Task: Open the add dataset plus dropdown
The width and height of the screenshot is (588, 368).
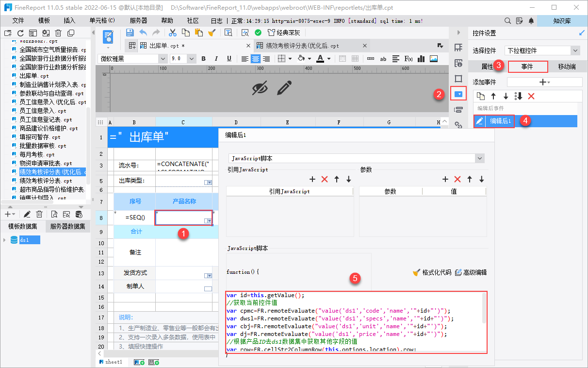Action: [10, 214]
